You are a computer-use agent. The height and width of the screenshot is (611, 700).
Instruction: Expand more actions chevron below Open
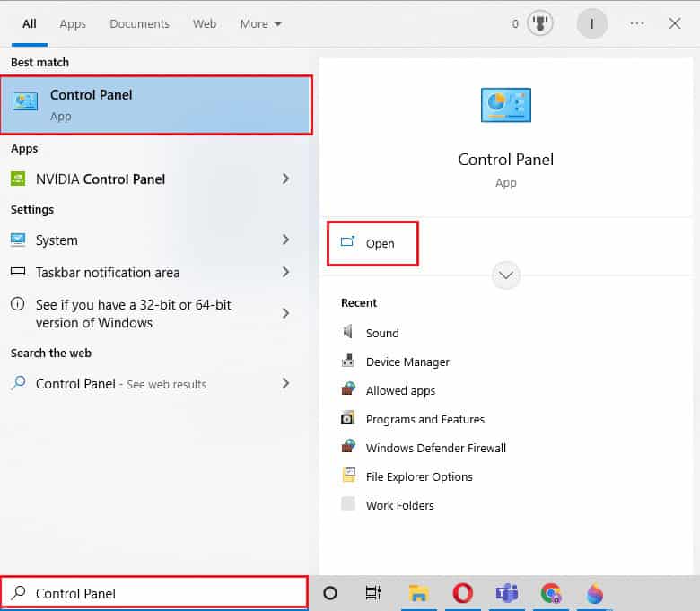[x=506, y=275]
